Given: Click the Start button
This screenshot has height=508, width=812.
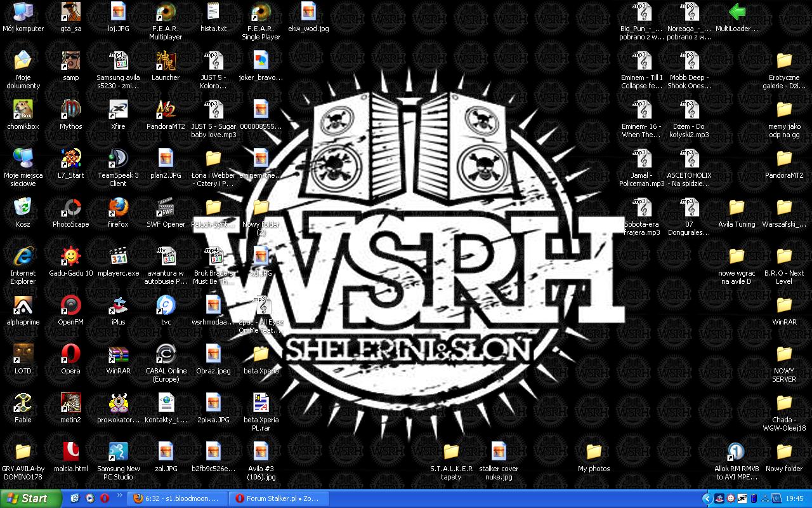Looking at the screenshot, I should 30,498.
